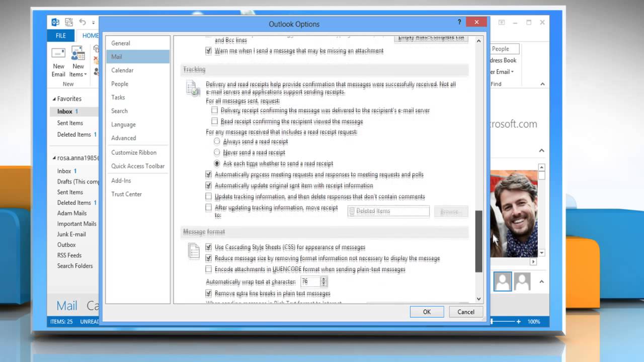Toggle 'Remove extra line breaks in plain text messages'

209,294
